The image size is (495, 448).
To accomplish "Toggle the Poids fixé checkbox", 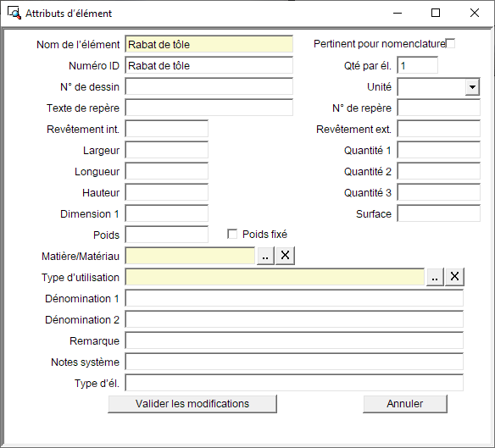I will [x=232, y=234].
